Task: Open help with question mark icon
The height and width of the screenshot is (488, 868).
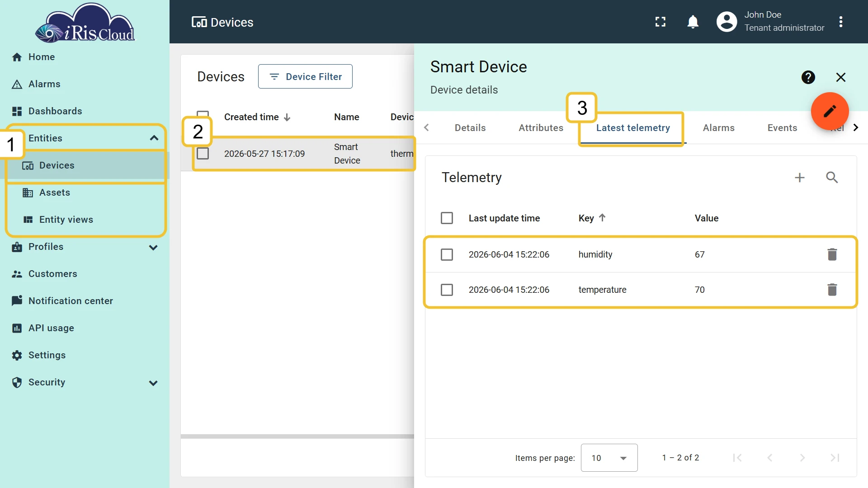Action: (808, 77)
